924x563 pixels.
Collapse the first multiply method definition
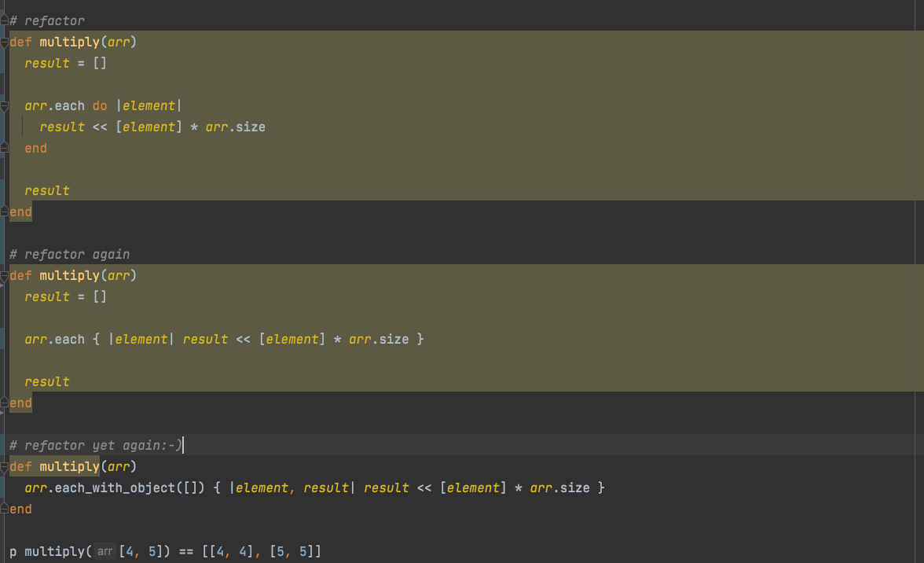click(x=3, y=42)
